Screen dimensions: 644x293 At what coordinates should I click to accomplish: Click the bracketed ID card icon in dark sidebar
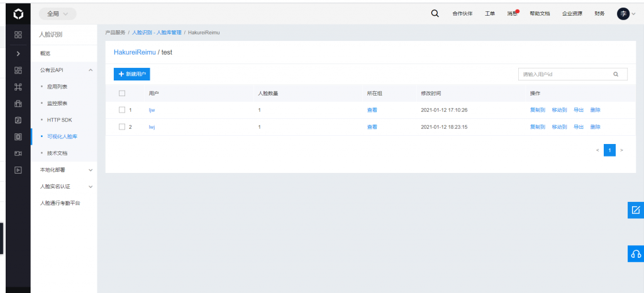coord(18,136)
